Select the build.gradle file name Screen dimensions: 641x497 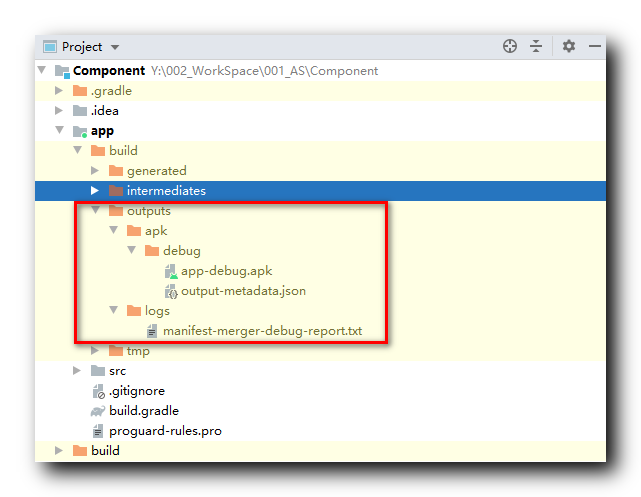point(144,411)
